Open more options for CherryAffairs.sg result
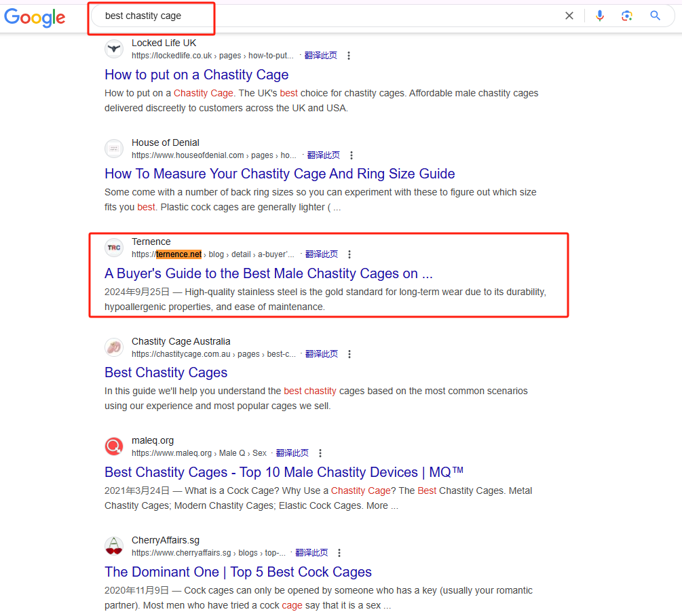 pos(339,552)
